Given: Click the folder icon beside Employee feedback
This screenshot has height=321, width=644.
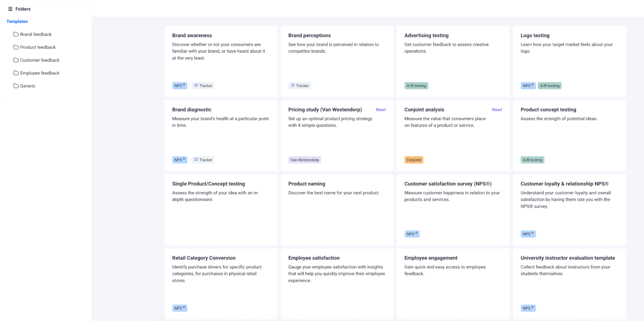Looking at the screenshot, I should (16, 73).
